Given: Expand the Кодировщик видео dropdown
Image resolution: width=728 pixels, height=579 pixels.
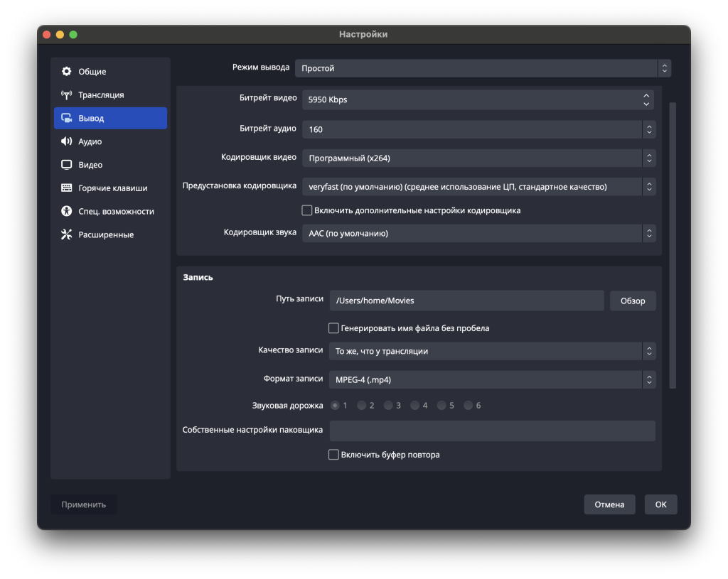Looking at the screenshot, I should coord(478,158).
